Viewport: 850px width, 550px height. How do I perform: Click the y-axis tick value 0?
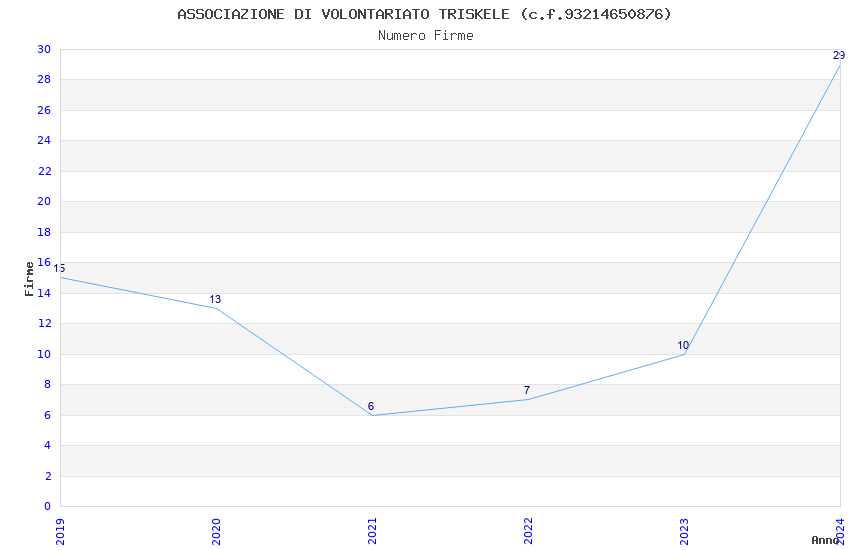[48, 506]
